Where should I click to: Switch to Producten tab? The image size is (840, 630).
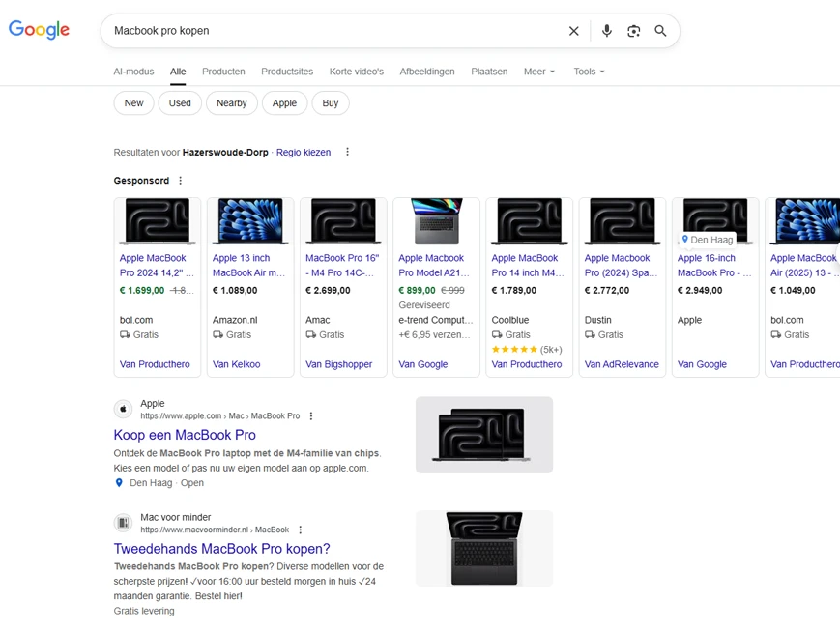tap(223, 72)
